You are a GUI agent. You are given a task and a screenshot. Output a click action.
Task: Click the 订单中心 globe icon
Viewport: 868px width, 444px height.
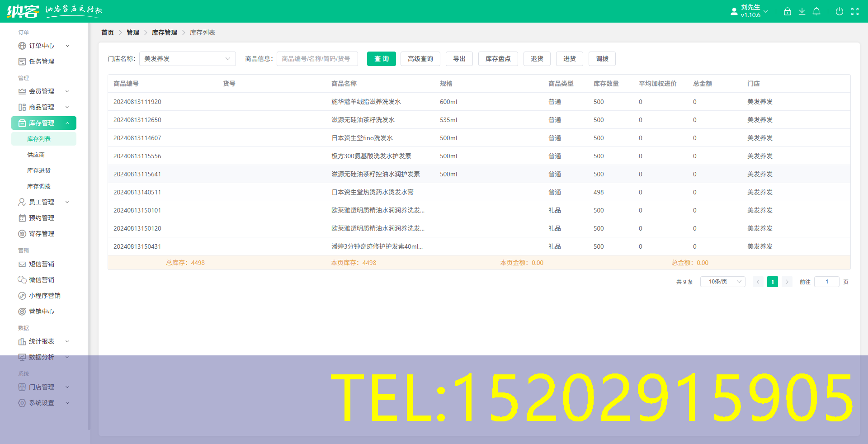22,46
